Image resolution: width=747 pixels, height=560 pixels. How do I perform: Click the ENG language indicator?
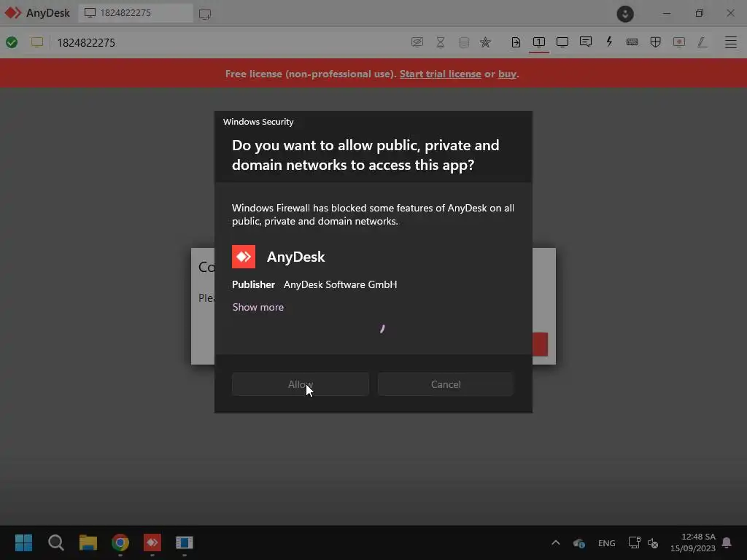pos(606,542)
